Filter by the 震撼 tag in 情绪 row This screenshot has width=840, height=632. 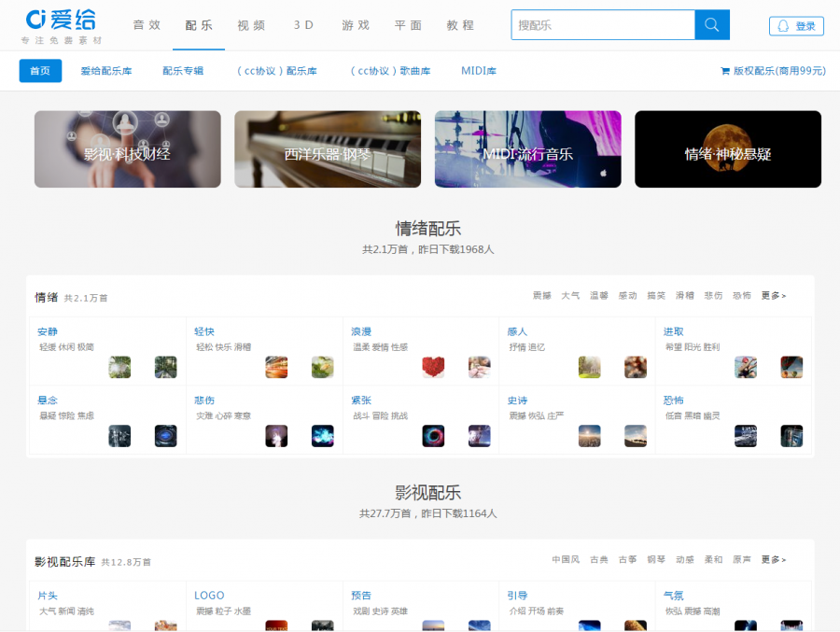pyautogui.click(x=542, y=295)
